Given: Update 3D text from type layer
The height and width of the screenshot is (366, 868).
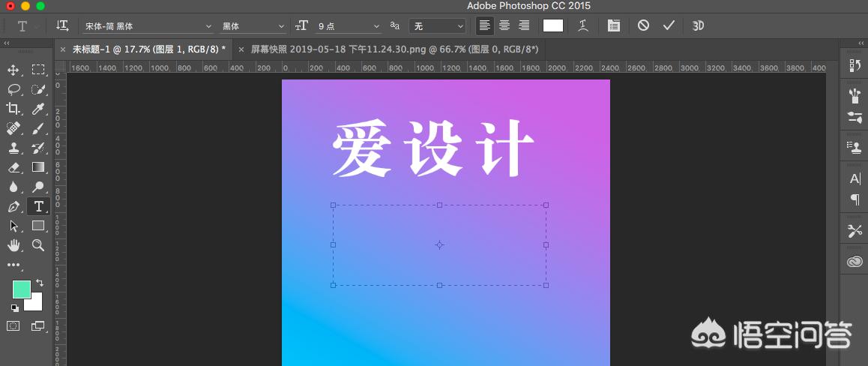Looking at the screenshot, I should coord(698,25).
